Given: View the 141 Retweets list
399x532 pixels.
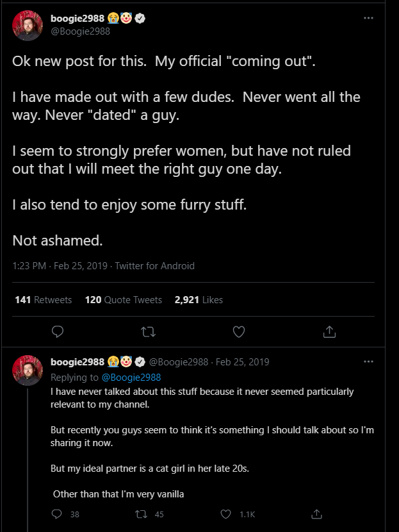Looking at the screenshot, I should point(43,299).
